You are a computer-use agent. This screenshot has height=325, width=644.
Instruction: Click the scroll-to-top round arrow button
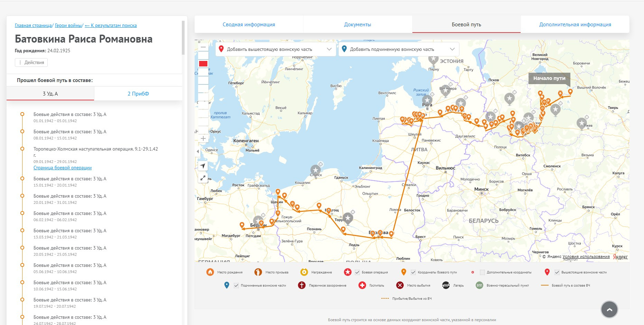tap(609, 309)
